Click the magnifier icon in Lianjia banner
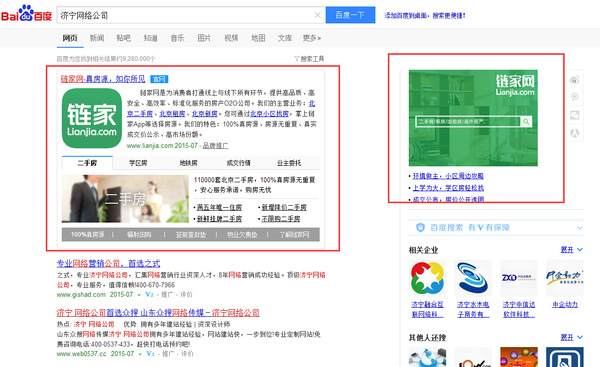 526,121
